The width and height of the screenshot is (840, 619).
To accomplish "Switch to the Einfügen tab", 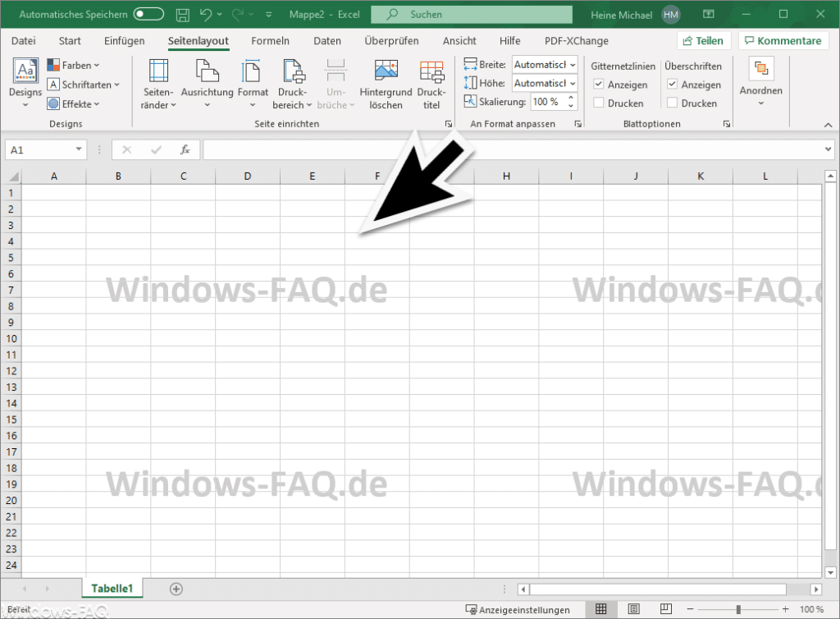I will [x=125, y=41].
